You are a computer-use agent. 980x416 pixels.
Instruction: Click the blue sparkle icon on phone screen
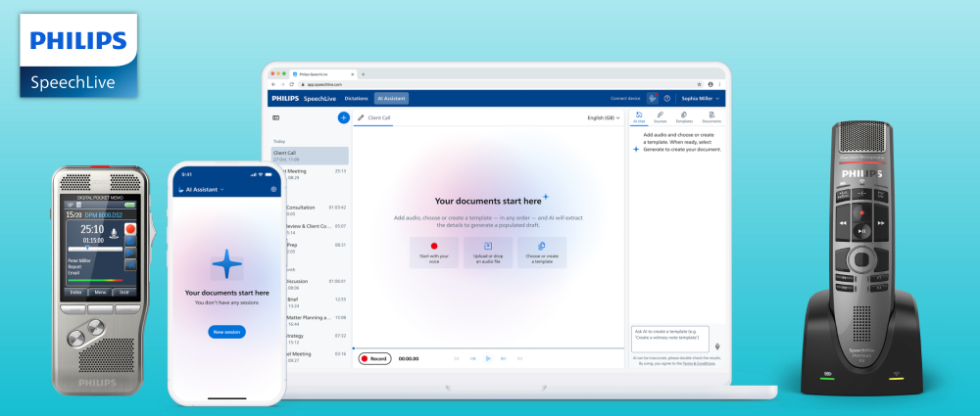coord(227,263)
